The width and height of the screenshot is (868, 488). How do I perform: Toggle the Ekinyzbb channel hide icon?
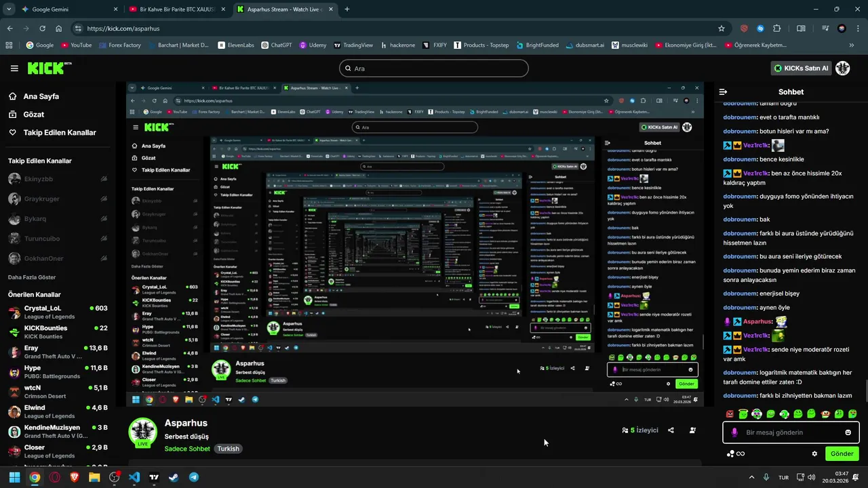point(104,179)
